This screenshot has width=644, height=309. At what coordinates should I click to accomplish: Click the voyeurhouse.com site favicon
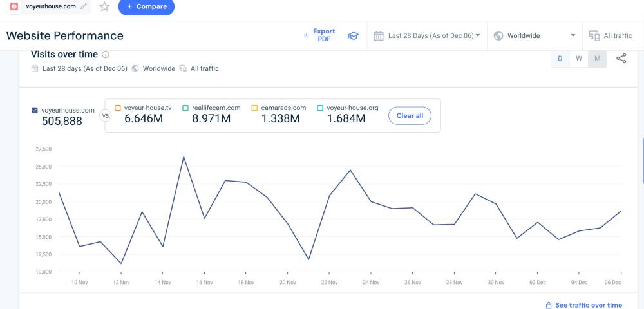pyautogui.click(x=14, y=6)
